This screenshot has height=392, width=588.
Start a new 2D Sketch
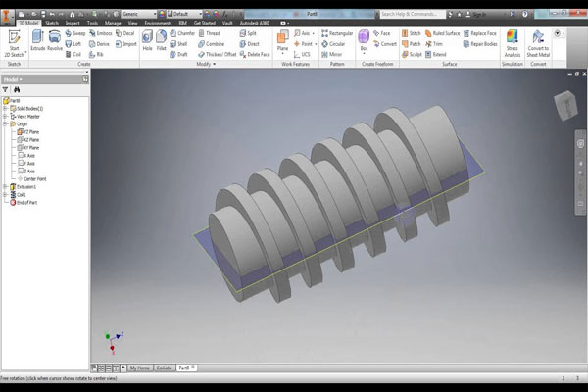point(14,42)
